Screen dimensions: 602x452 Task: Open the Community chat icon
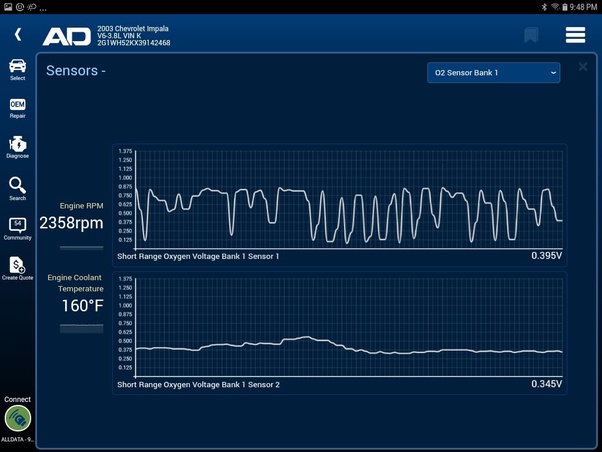tap(18, 229)
